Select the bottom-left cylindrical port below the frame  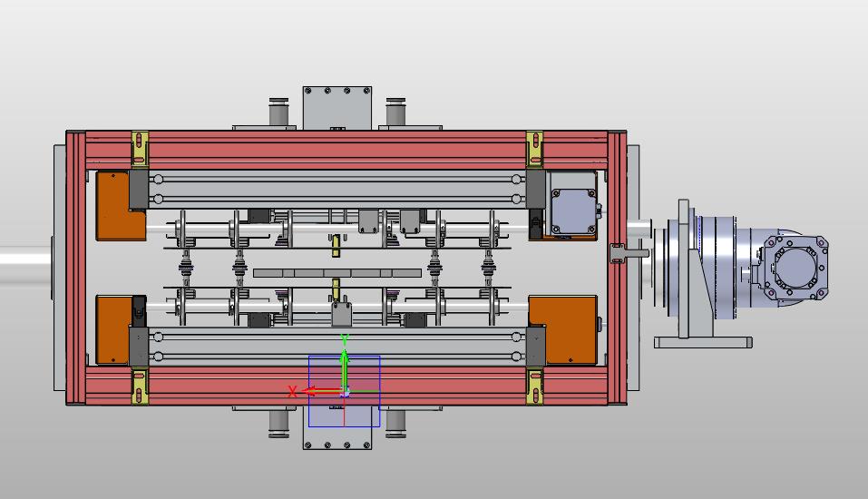279,424
